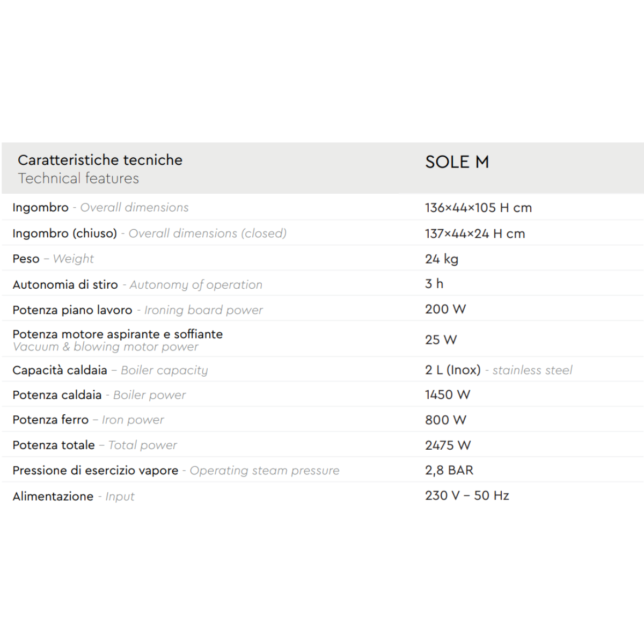Viewport: 644px width, 644px height.
Task: Click the 200 W ironing board value
Action: pos(445,309)
